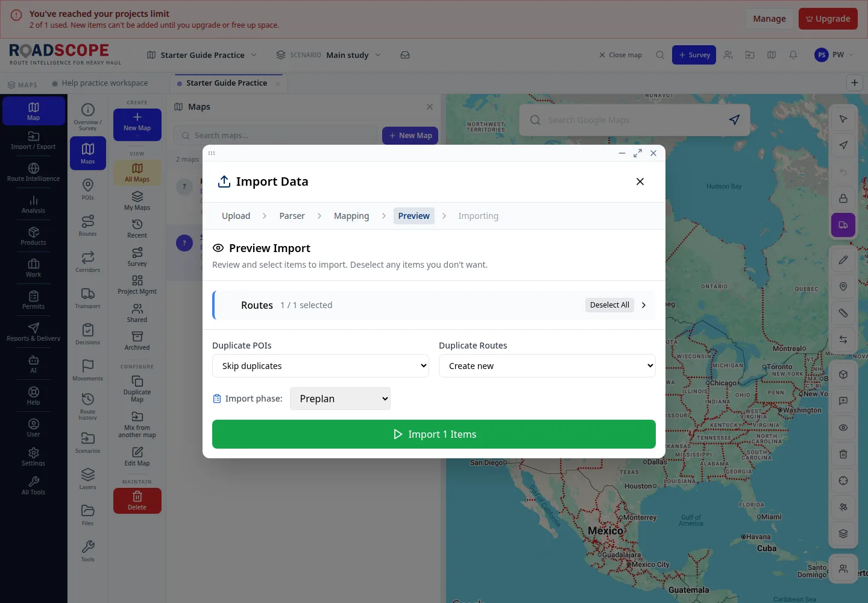Open the PW user account menu

834,55
